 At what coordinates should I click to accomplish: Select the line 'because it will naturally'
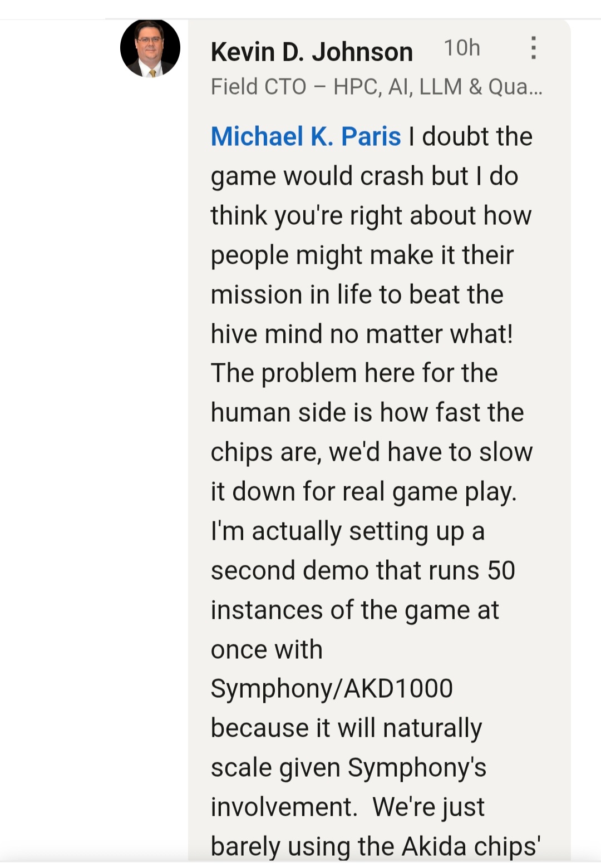(x=346, y=728)
